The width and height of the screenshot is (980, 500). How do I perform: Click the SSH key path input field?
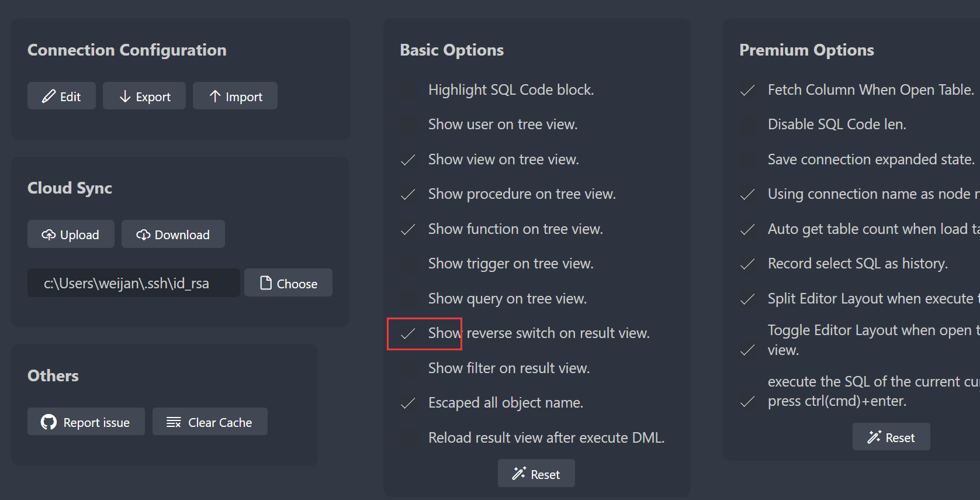click(x=133, y=282)
